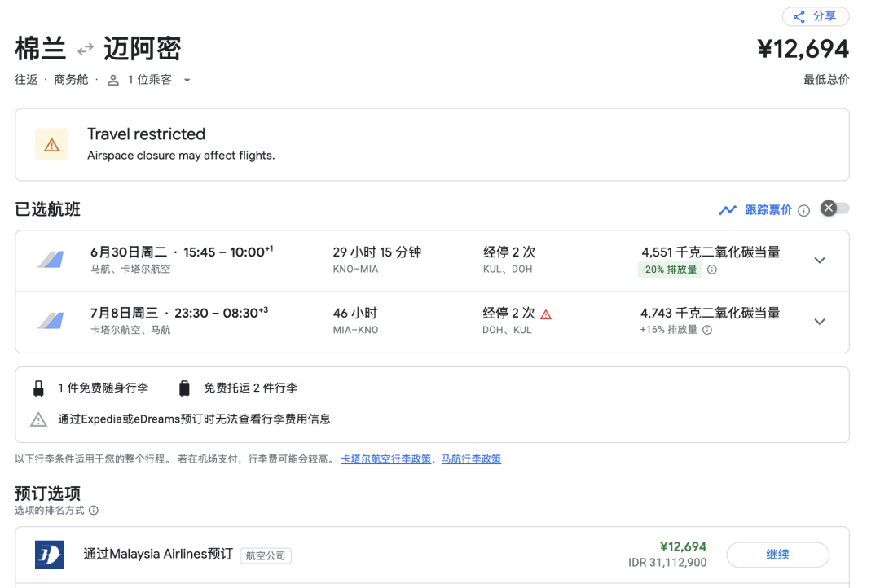This screenshot has width=880, height=588.
Task: Click the carry-on luggage icon
Action: coord(37,387)
